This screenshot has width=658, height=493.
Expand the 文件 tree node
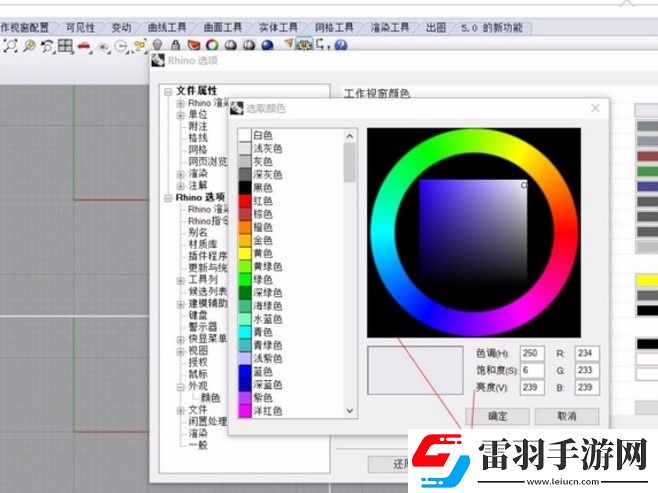pos(181,410)
